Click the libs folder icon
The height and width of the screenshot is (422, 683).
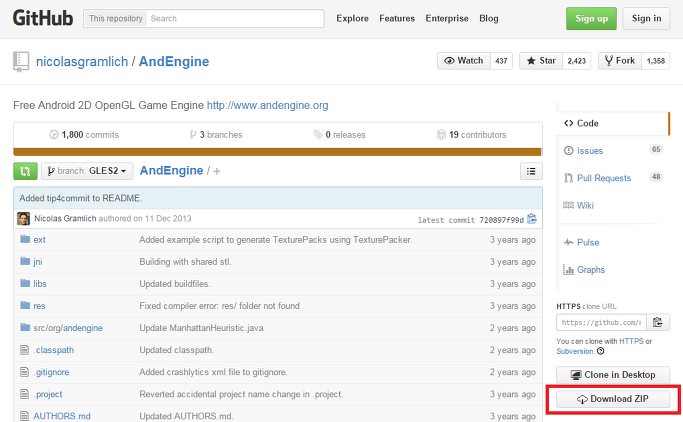point(25,283)
